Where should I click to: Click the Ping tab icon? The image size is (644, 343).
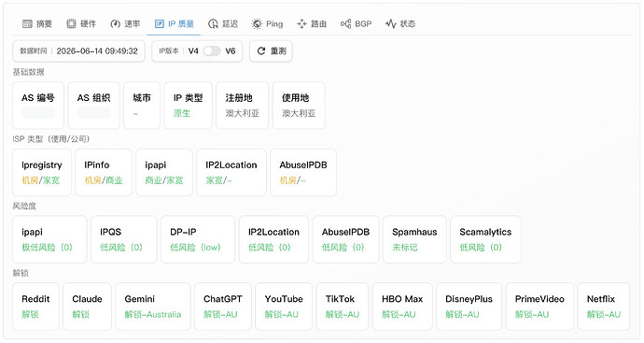257,24
